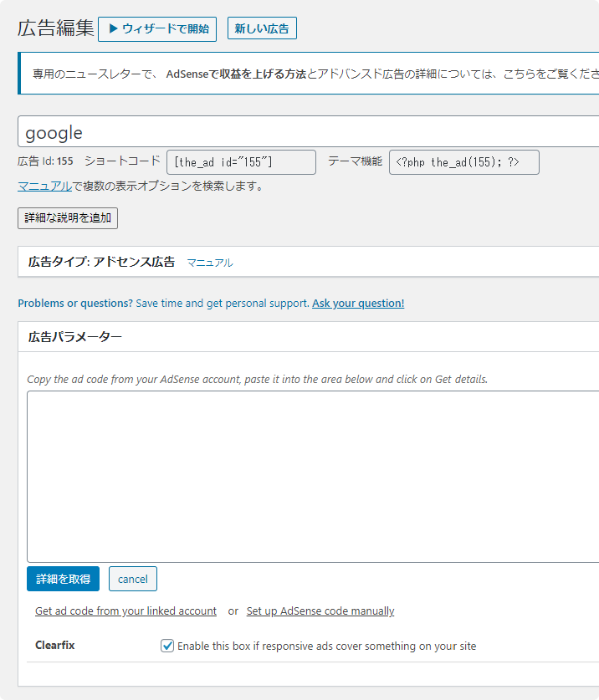Open the マニュアル link beside ad type

coord(210,263)
